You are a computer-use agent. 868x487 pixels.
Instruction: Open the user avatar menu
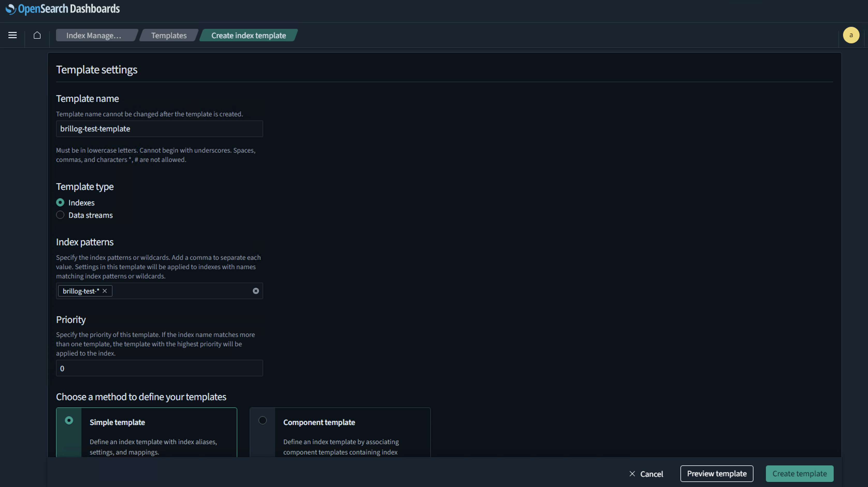click(x=851, y=35)
